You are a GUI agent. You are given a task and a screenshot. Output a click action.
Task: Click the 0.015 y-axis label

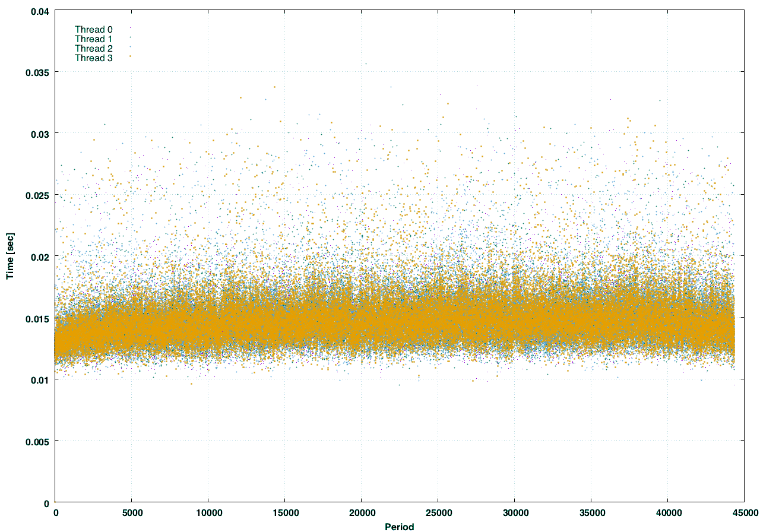pyautogui.click(x=36, y=318)
